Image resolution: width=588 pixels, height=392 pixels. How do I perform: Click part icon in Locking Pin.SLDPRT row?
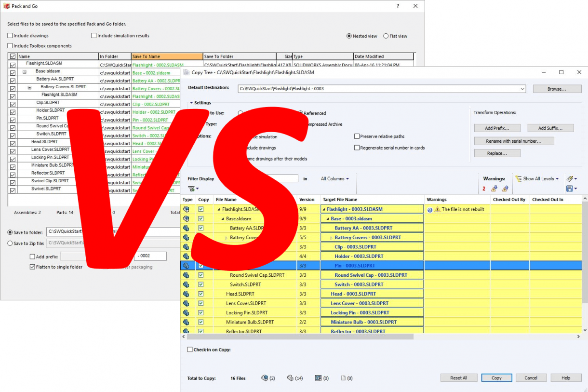(186, 313)
